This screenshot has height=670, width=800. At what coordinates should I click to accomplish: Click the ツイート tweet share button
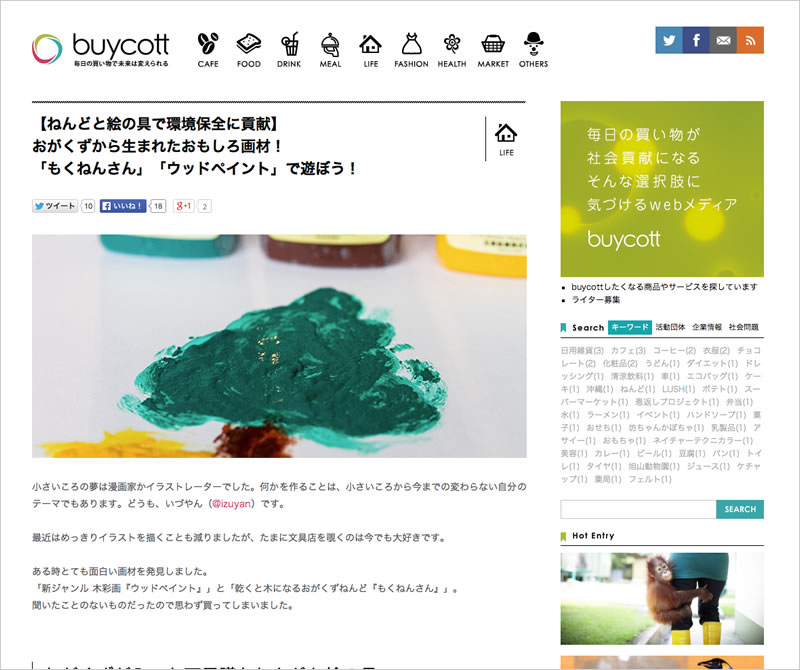[x=55, y=206]
